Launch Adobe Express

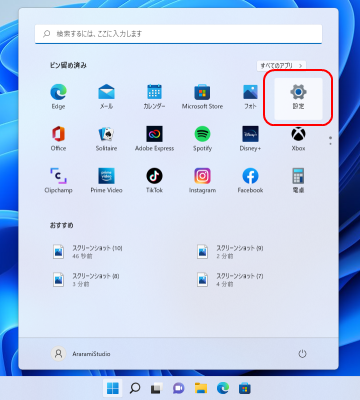[154, 139]
